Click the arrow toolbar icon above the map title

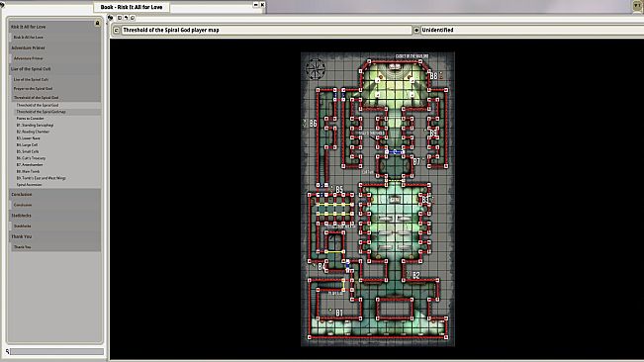click(126, 18)
